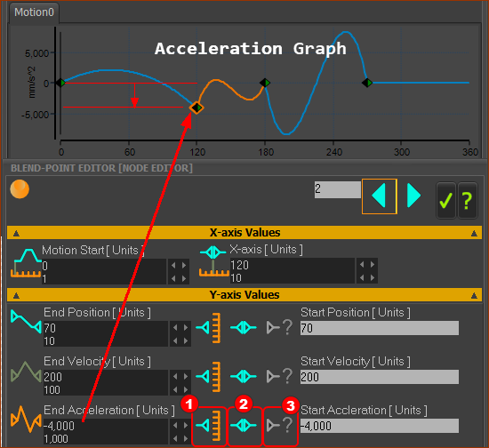The image size is (489, 448).
Task: Click the blend-point number field showing 2
Action: (x=338, y=189)
